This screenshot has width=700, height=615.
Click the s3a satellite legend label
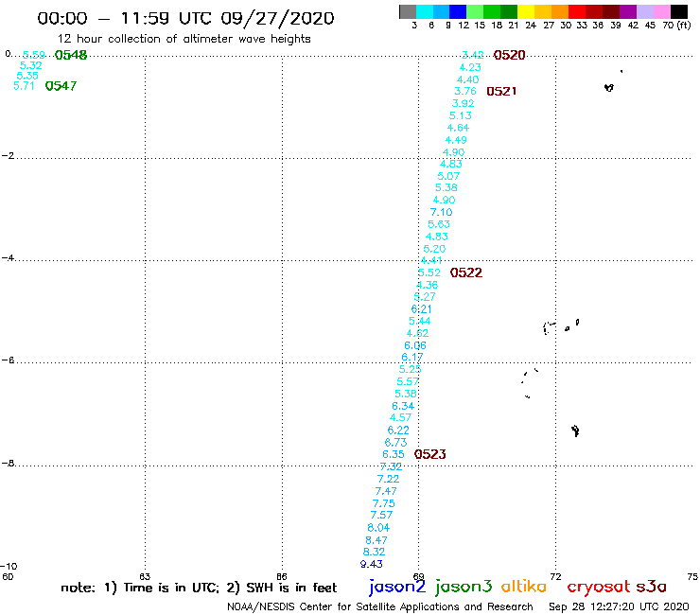coord(652,587)
